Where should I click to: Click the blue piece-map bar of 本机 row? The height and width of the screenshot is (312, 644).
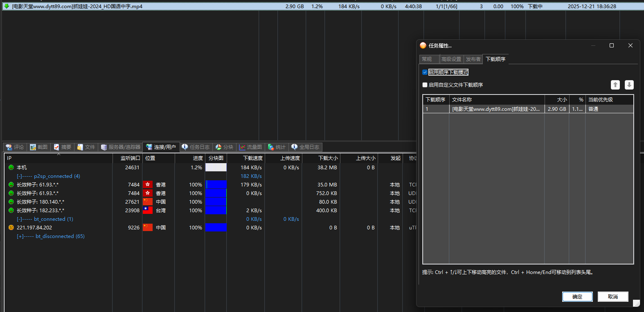[x=216, y=168]
